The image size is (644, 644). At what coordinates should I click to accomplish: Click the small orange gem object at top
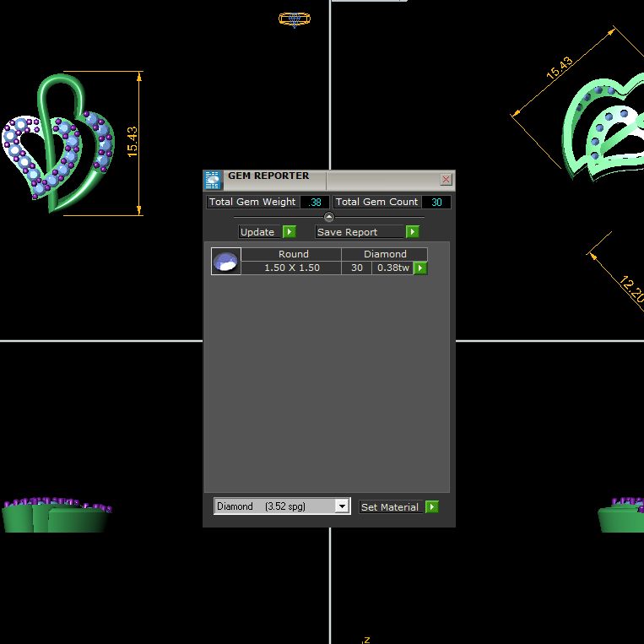point(294,19)
